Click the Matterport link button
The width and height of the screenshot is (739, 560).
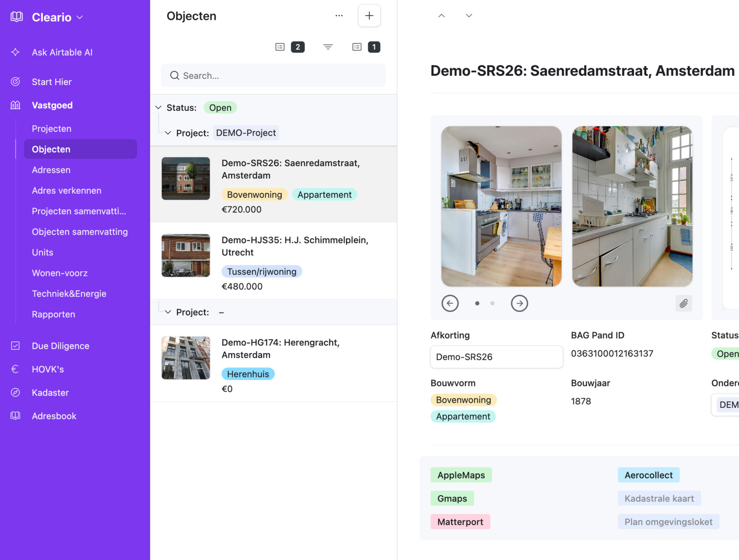click(460, 522)
